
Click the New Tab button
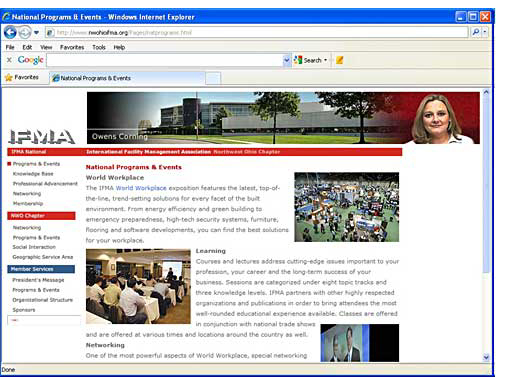[x=213, y=78]
